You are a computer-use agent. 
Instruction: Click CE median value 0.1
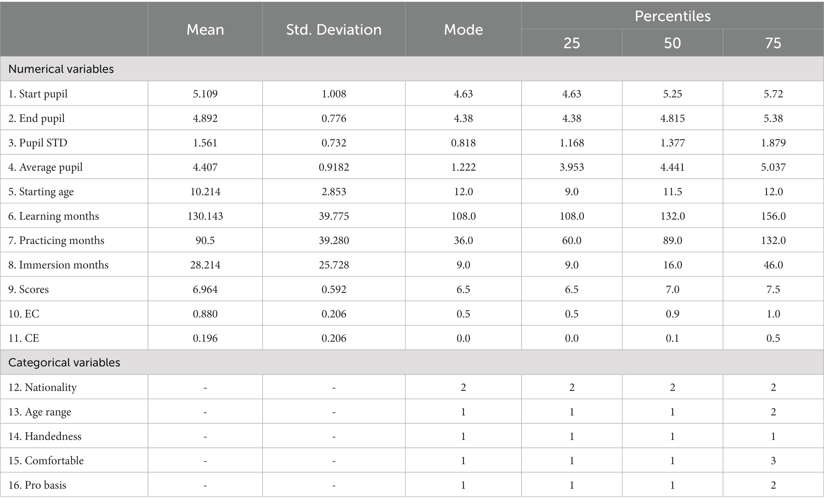(673, 338)
